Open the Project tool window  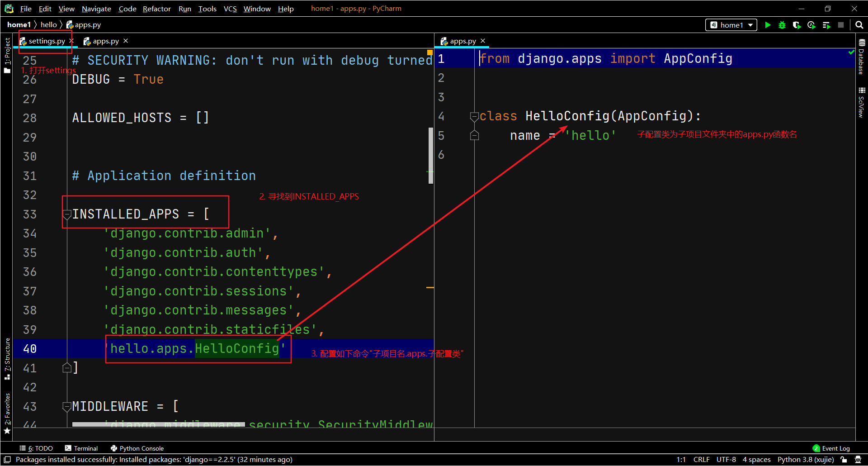tap(7, 55)
